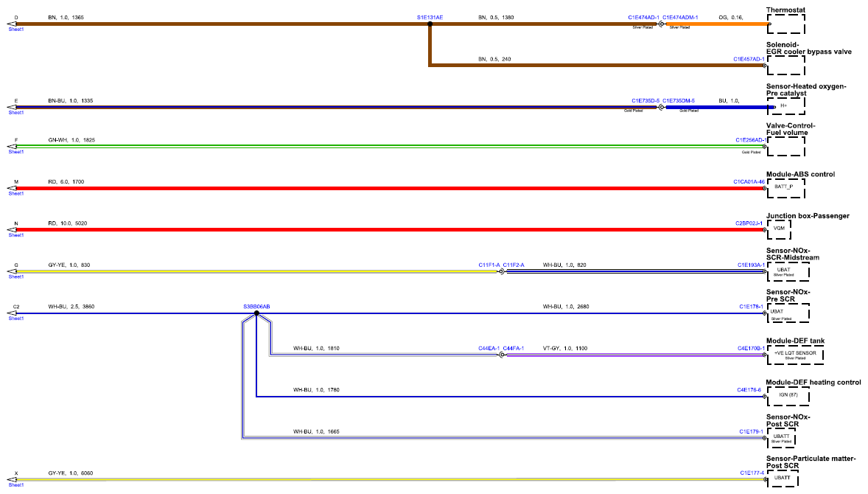Click the Thermostat component dashed box

(786, 24)
